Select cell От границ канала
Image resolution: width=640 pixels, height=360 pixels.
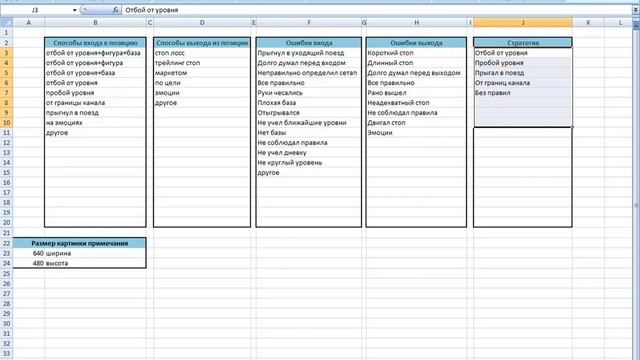coord(523,83)
